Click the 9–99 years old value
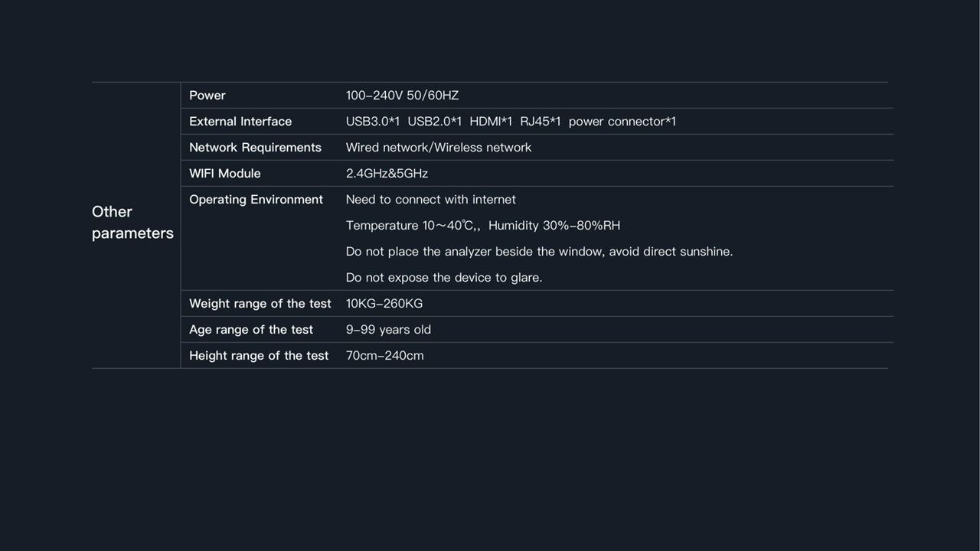980x551 pixels. (x=388, y=330)
